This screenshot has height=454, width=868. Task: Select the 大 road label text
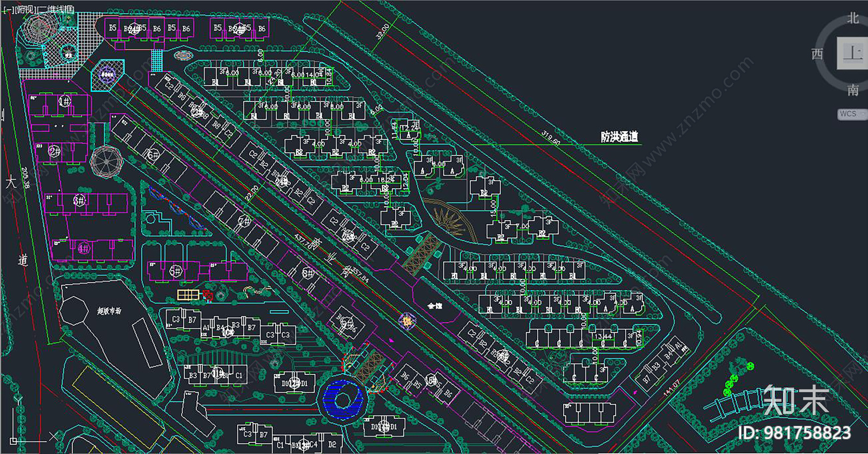pyautogui.click(x=10, y=182)
